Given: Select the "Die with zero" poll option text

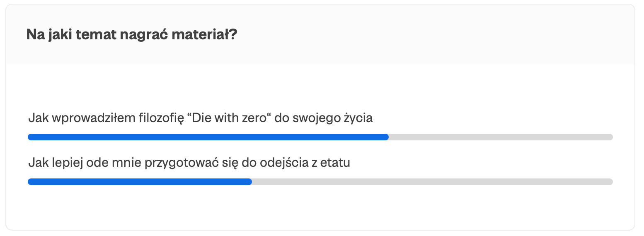Looking at the screenshot, I should click(x=201, y=118).
